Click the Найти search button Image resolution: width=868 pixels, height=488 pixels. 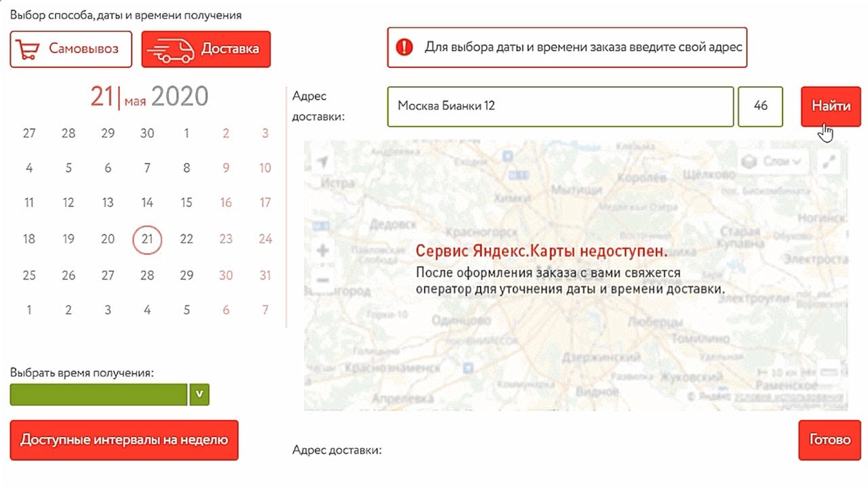click(x=831, y=106)
